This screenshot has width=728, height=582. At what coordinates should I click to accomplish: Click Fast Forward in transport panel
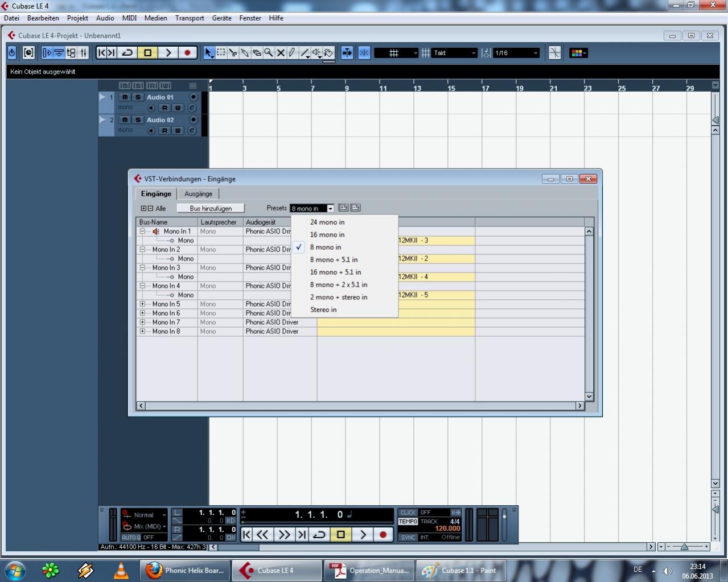pos(284,534)
